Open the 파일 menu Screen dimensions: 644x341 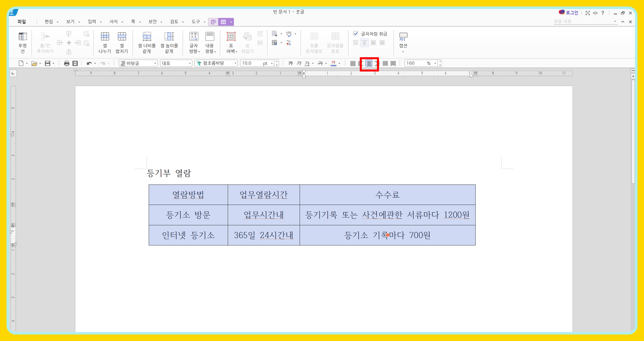click(x=22, y=22)
